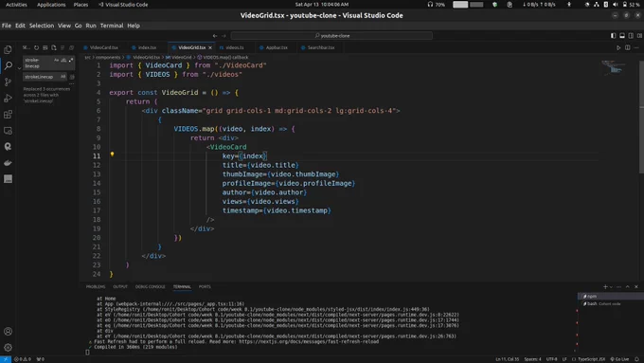Toggle bottom panel visibility
The height and width of the screenshot is (363, 644).
[622, 36]
